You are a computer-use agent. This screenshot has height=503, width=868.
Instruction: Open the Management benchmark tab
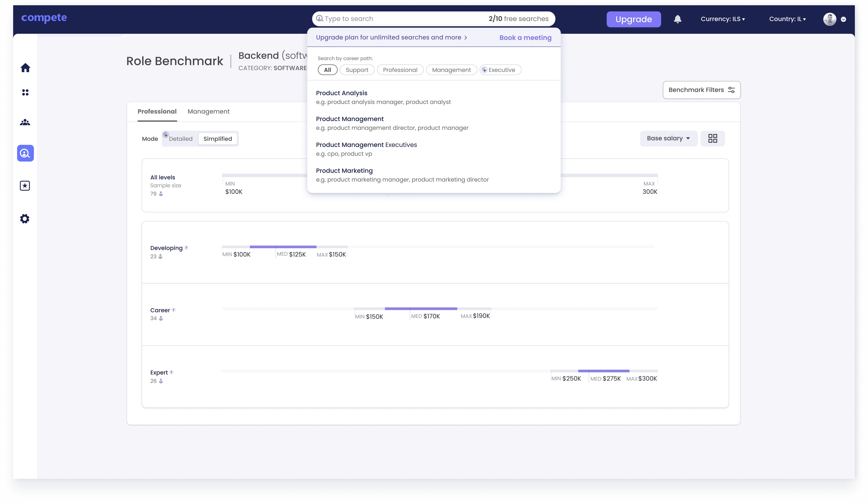point(208,112)
